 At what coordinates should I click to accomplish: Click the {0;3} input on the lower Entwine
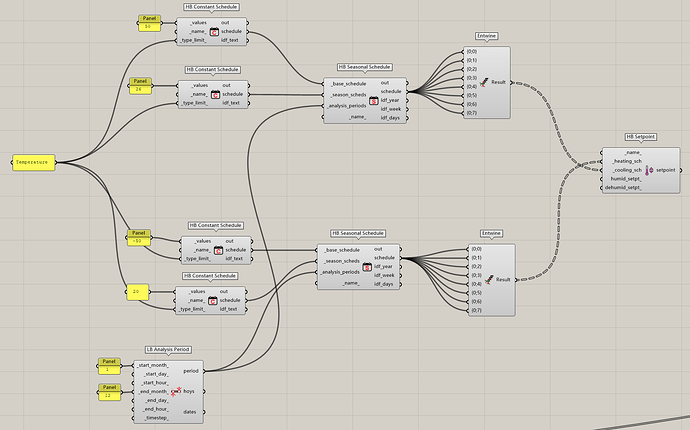(x=477, y=276)
